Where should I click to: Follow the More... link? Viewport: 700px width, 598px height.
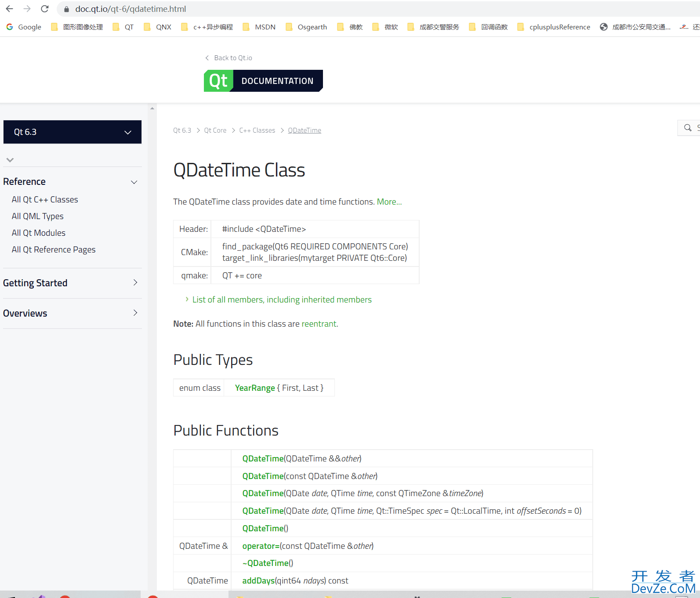click(389, 202)
